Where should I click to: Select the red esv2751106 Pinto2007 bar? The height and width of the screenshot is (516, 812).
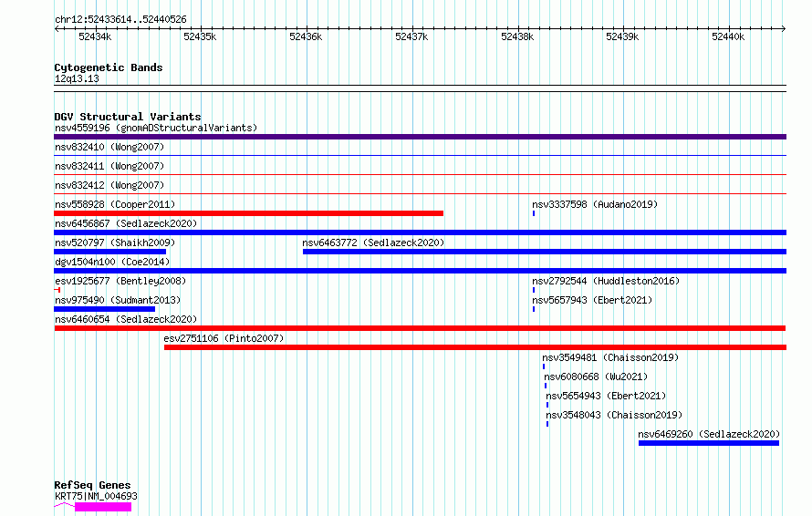tap(475, 347)
